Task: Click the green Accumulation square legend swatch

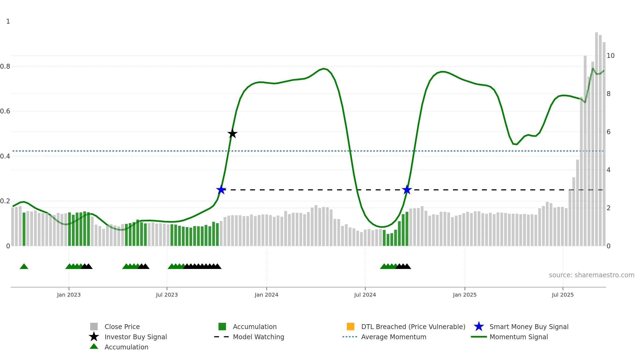Action: pos(222,327)
